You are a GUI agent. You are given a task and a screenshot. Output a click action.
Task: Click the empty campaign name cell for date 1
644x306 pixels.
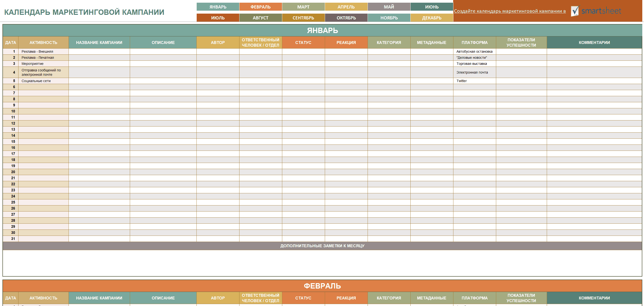point(99,51)
